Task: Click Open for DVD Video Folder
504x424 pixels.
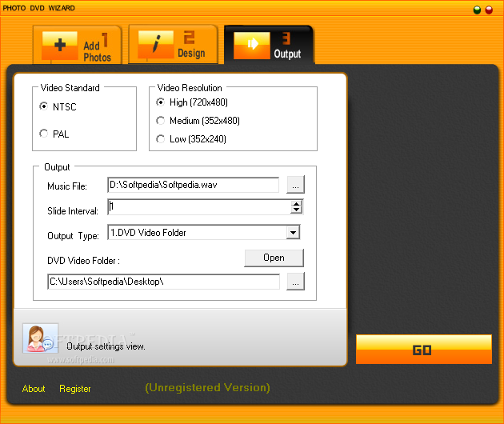Action: [274, 258]
